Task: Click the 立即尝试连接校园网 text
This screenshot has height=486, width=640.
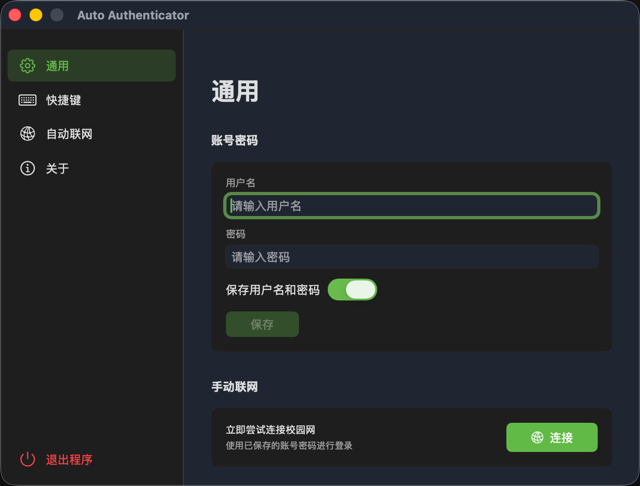Action: 270,430
